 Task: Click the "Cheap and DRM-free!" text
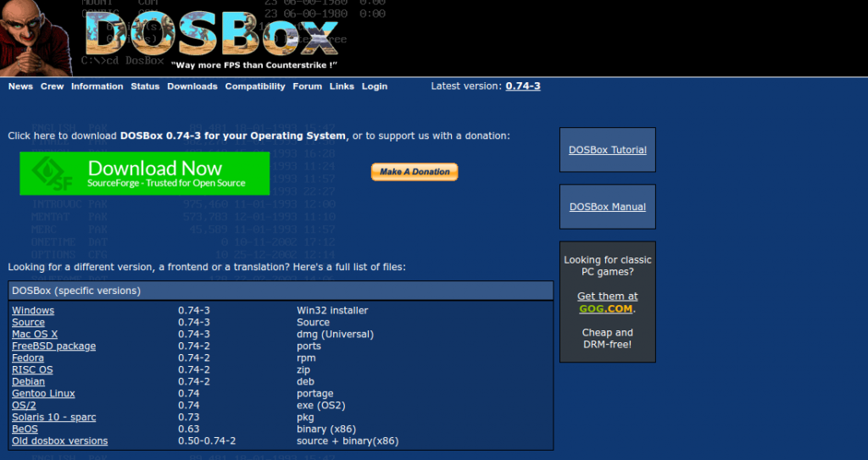[x=607, y=339]
